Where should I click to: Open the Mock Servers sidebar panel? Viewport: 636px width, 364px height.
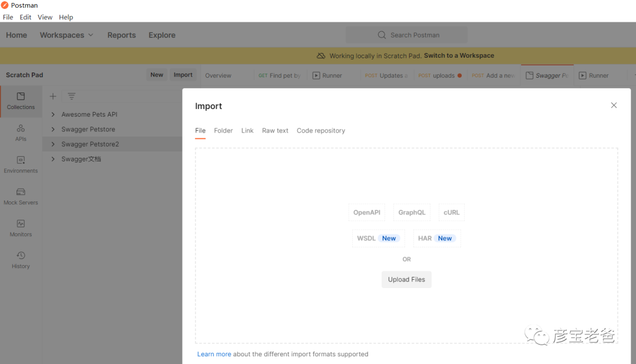point(21,196)
